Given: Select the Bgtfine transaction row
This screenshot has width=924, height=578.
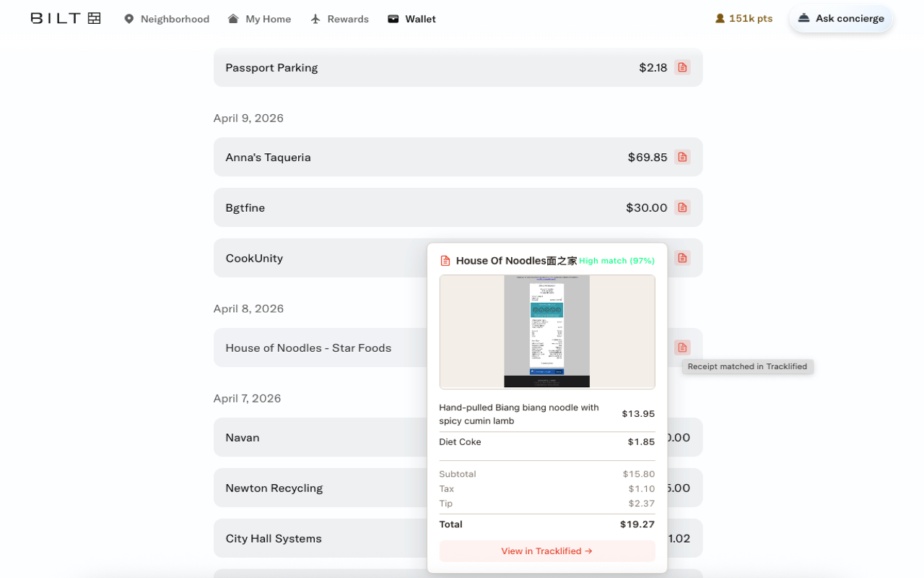Looking at the screenshot, I should pos(458,207).
